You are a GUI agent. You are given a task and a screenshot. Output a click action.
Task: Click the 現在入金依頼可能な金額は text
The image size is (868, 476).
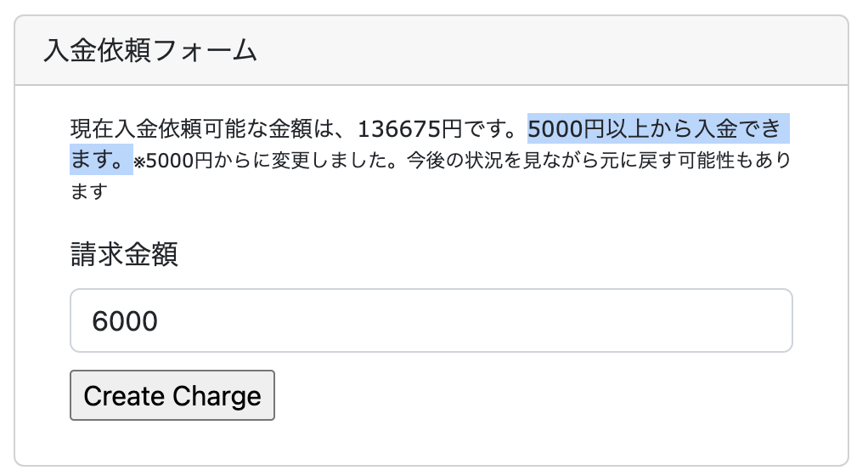[x=204, y=131]
